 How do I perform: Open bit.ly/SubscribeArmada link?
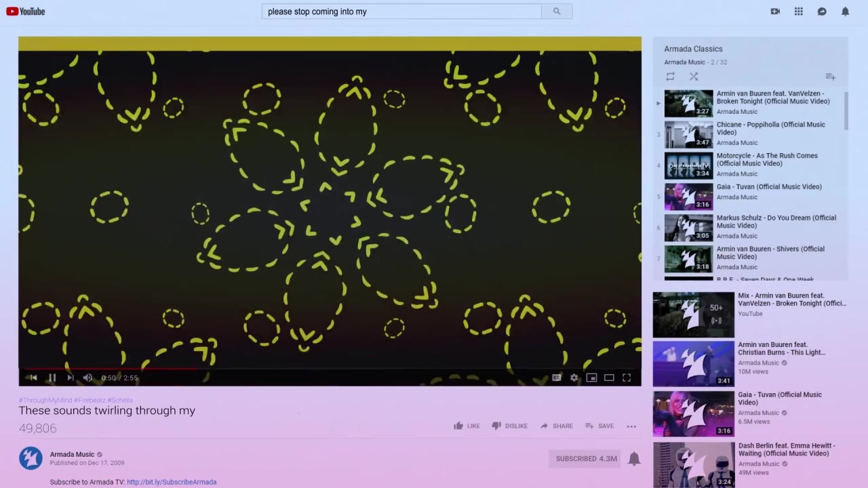pos(172,482)
